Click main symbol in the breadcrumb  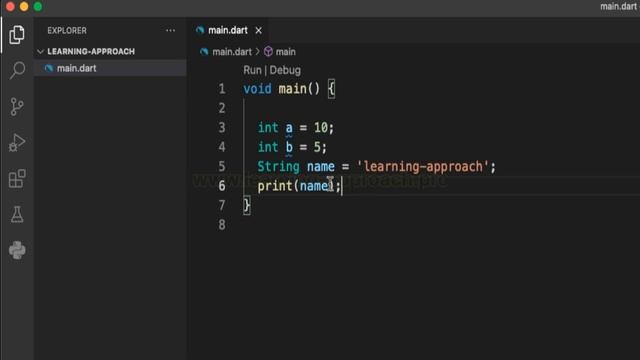click(285, 52)
